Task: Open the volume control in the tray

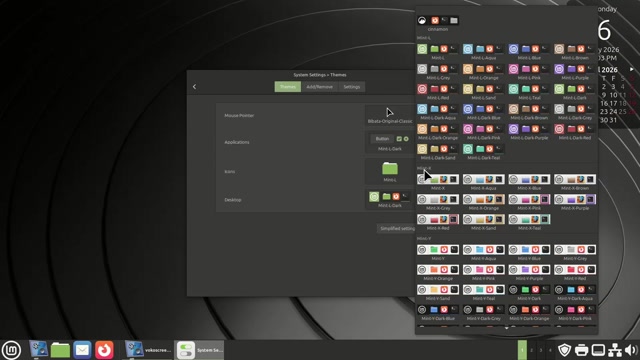Action: tap(631, 350)
